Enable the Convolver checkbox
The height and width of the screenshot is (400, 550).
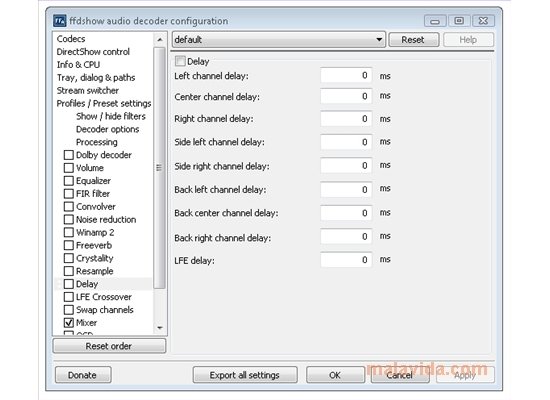point(69,206)
